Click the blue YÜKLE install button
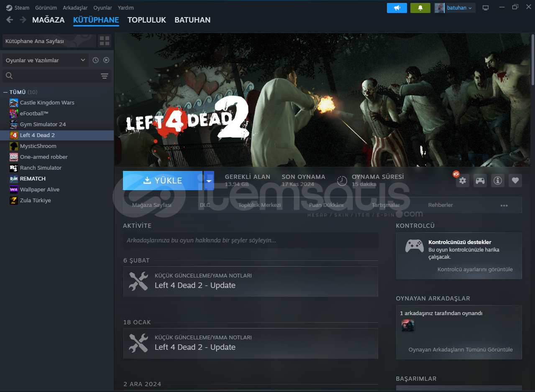The height and width of the screenshot is (392, 535). pyautogui.click(x=163, y=181)
